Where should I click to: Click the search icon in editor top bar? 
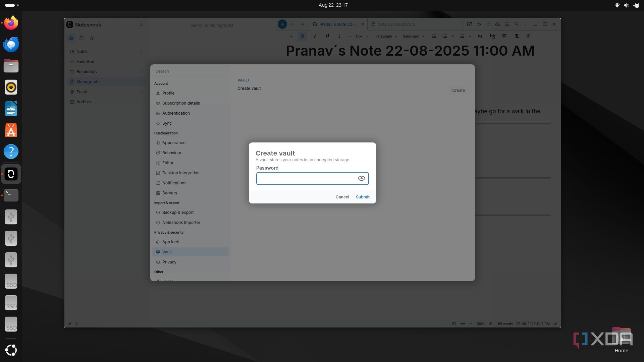517,24
